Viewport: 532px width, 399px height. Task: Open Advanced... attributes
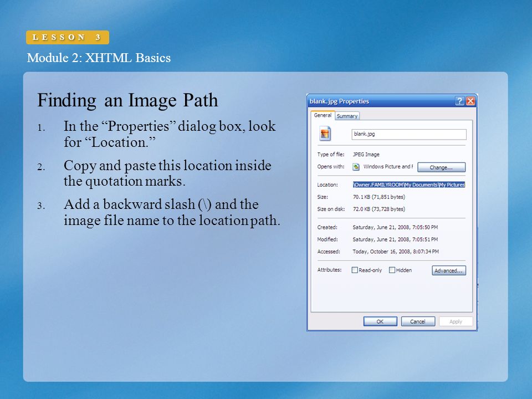[x=448, y=270]
